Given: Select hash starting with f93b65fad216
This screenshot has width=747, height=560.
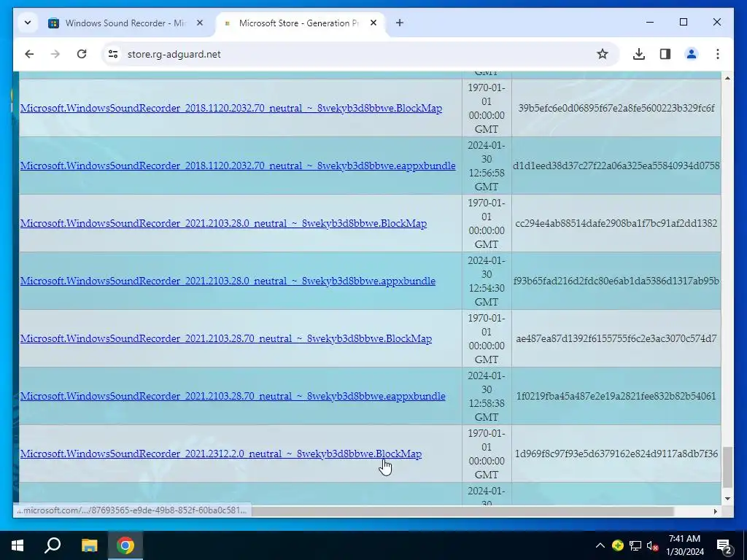Looking at the screenshot, I should [616, 281].
